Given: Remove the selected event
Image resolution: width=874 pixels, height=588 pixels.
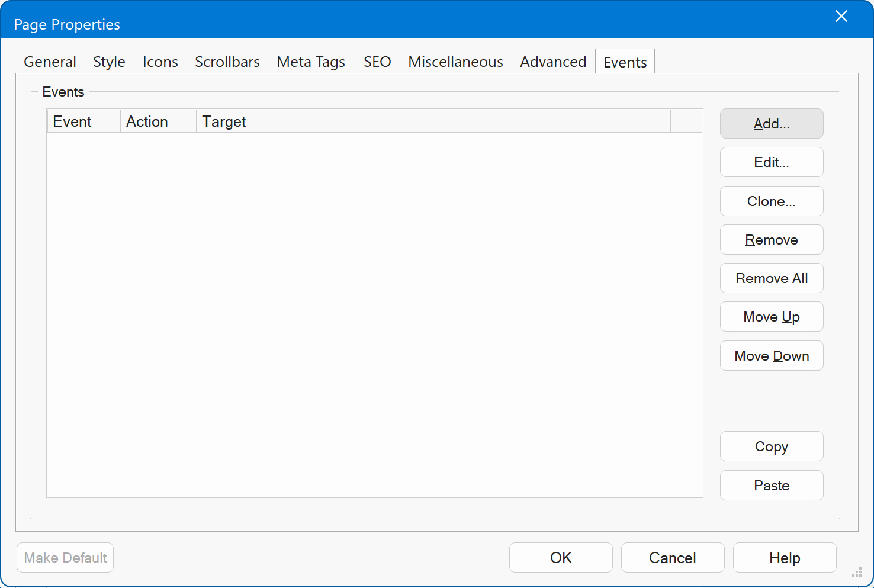Looking at the screenshot, I should coord(771,240).
